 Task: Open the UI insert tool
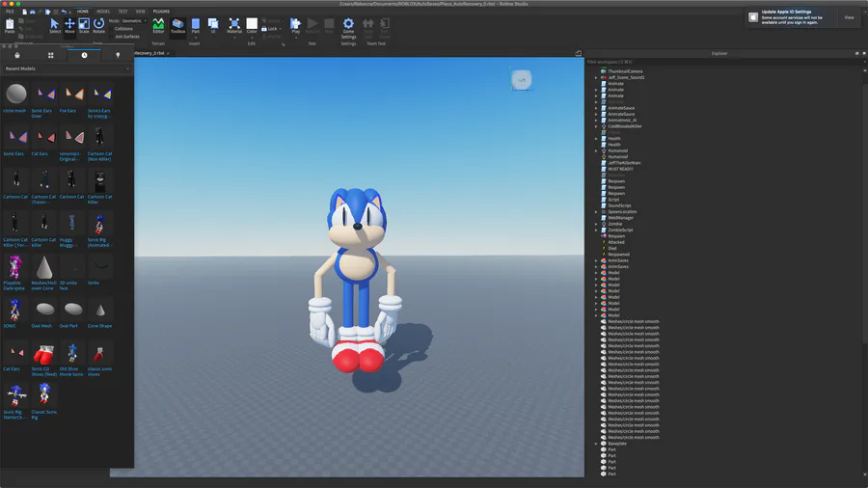point(213,26)
